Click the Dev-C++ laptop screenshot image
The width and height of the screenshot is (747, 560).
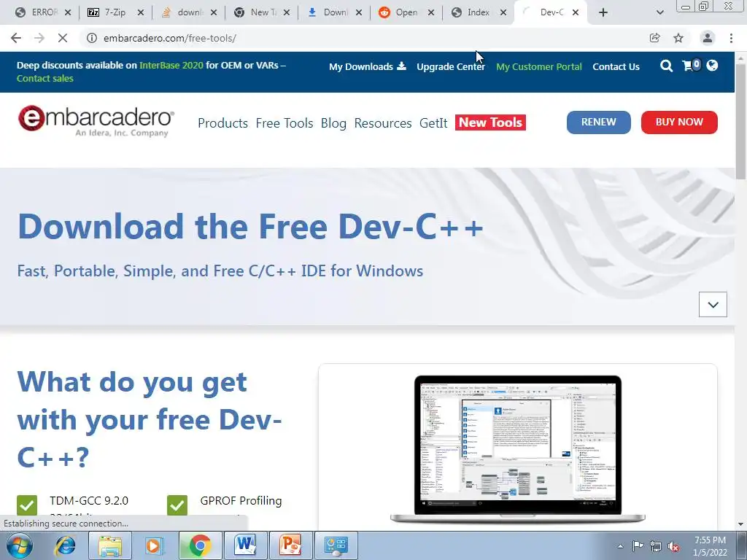[x=517, y=449]
